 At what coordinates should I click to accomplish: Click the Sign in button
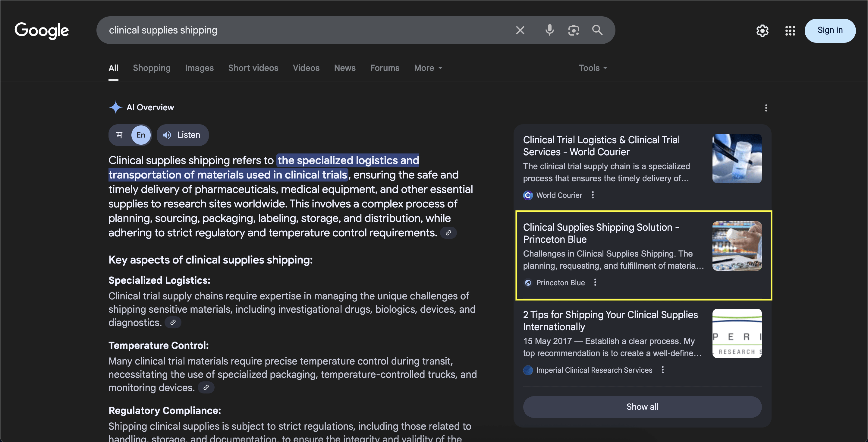click(x=830, y=30)
